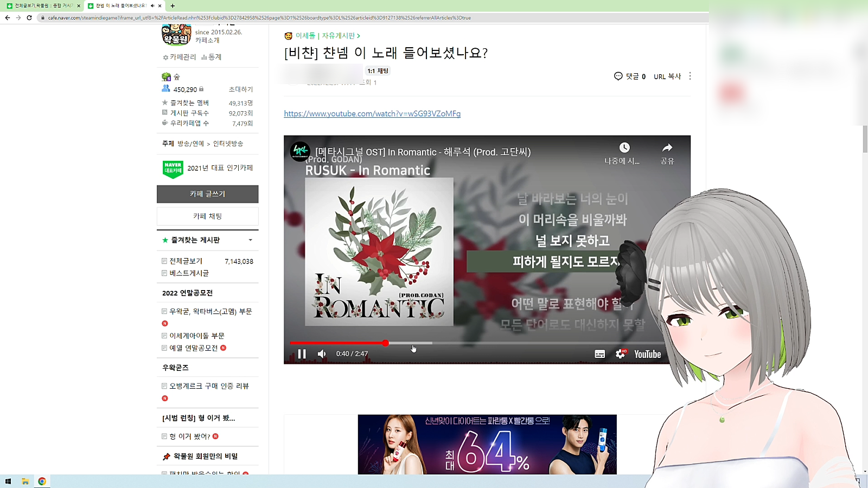Click the 즐겨찾는 멤버 star icon
This screenshot has height=488, width=868.
(x=165, y=102)
